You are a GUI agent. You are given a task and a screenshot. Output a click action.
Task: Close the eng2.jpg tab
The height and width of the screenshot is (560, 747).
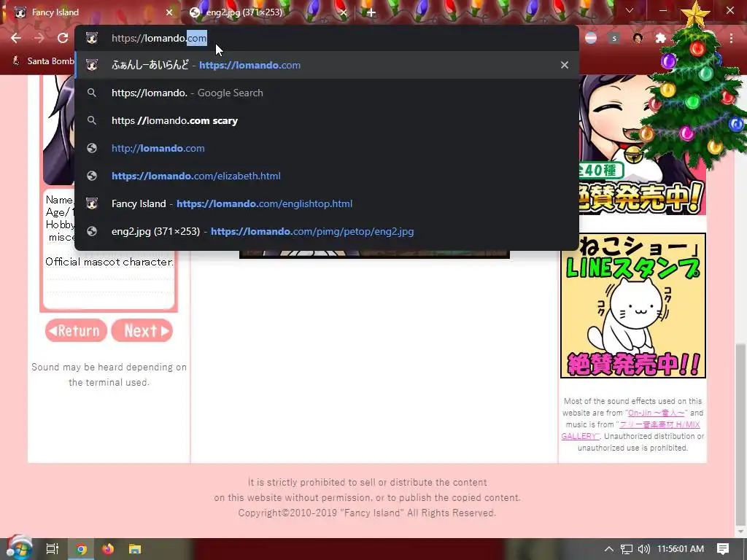(344, 12)
